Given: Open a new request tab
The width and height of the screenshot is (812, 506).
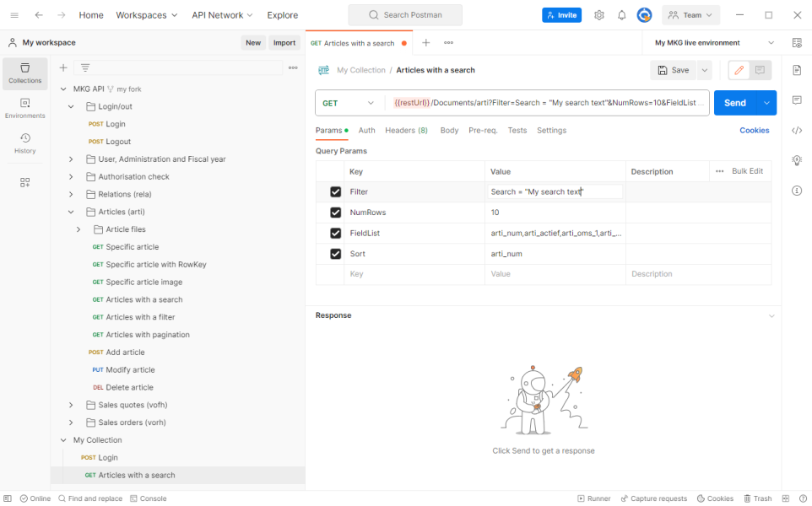Looking at the screenshot, I should (x=425, y=43).
